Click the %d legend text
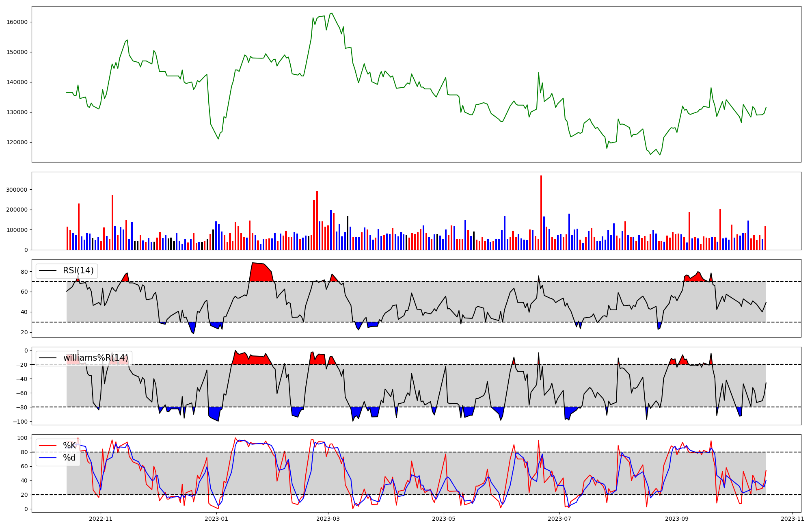 coord(69,458)
